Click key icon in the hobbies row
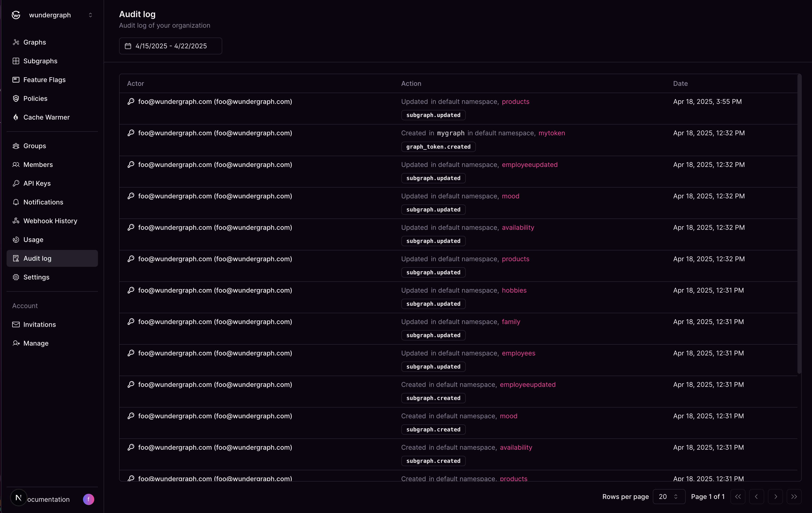Screen dimensions: 812x513 131,290
